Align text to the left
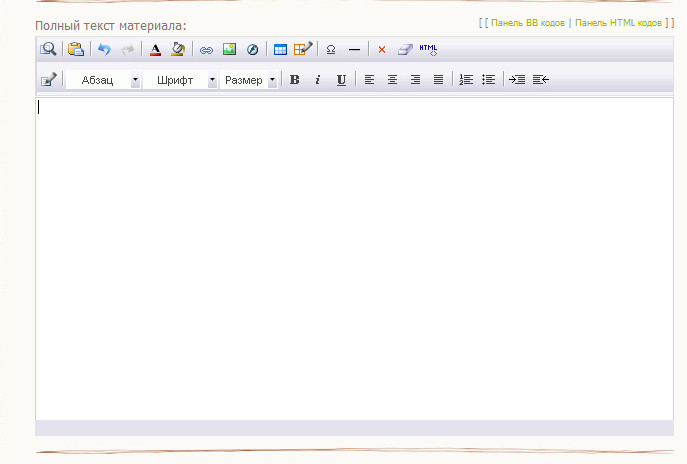 pyautogui.click(x=369, y=80)
